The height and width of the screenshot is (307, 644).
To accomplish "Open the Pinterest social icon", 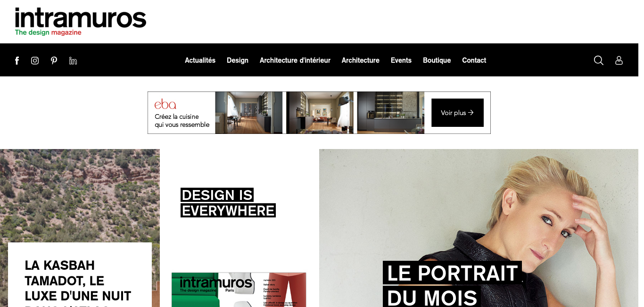I will (54, 60).
